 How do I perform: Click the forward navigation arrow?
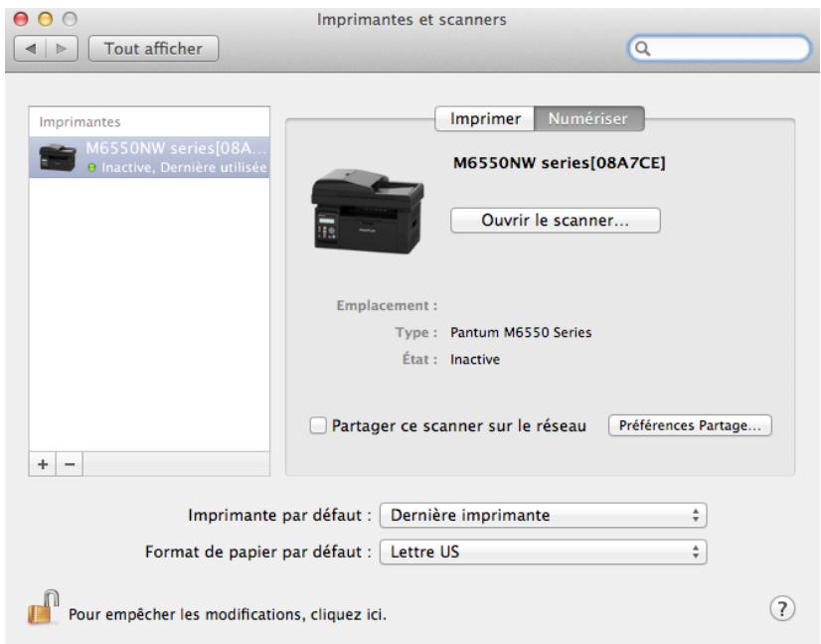point(58,47)
